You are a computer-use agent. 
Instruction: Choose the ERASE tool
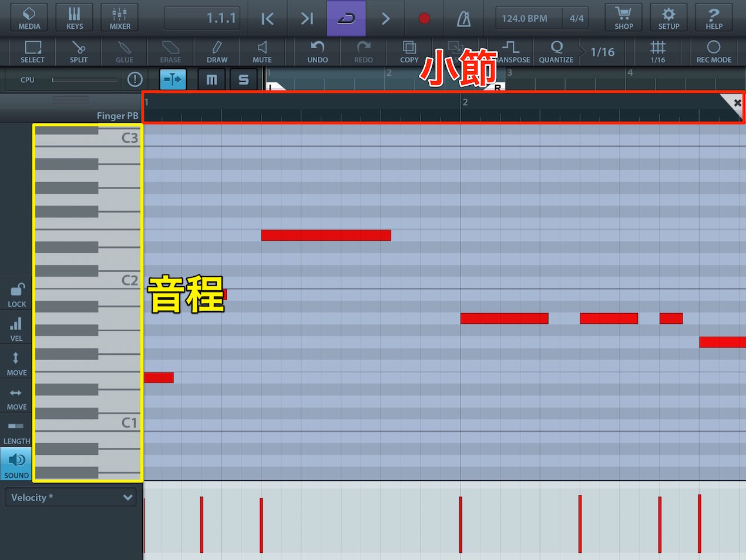[x=170, y=52]
